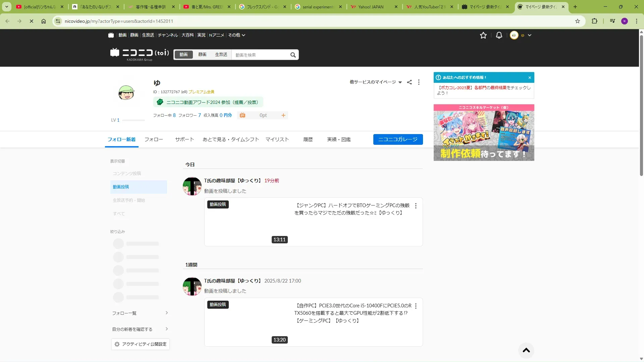The width and height of the screenshot is (644, 362).
Task: Open the 履歴 tab
Action: pyautogui.click(x=308, y=139)
